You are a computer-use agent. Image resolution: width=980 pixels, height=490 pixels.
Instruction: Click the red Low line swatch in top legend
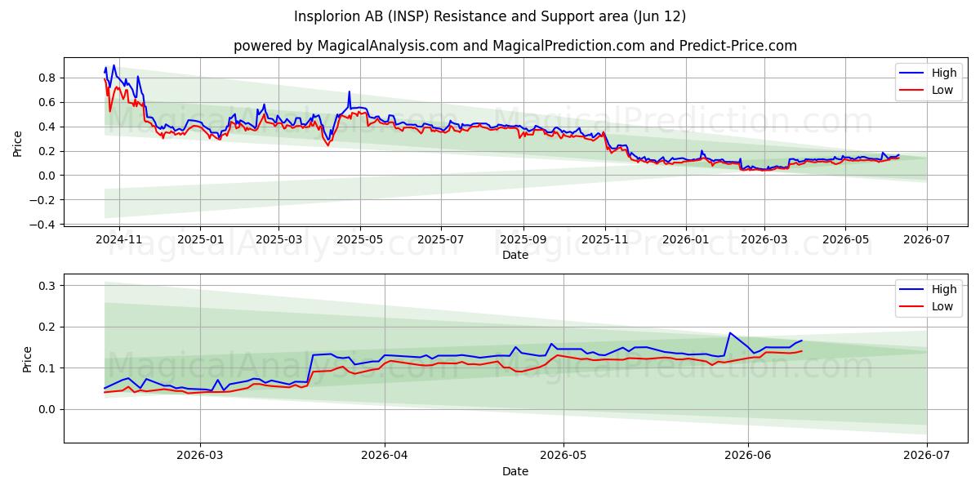coord(912,90)
